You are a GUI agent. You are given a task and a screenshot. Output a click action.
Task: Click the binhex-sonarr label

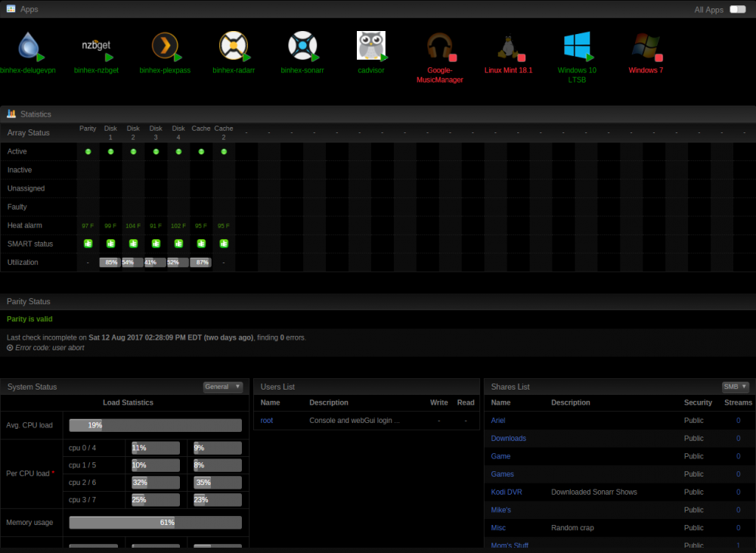point(302,70)
